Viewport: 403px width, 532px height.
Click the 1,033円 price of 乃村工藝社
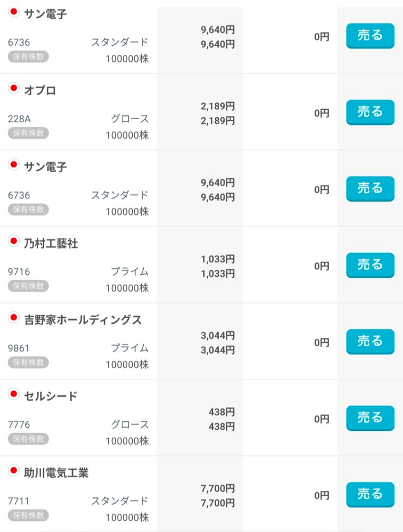click(218, 259)
